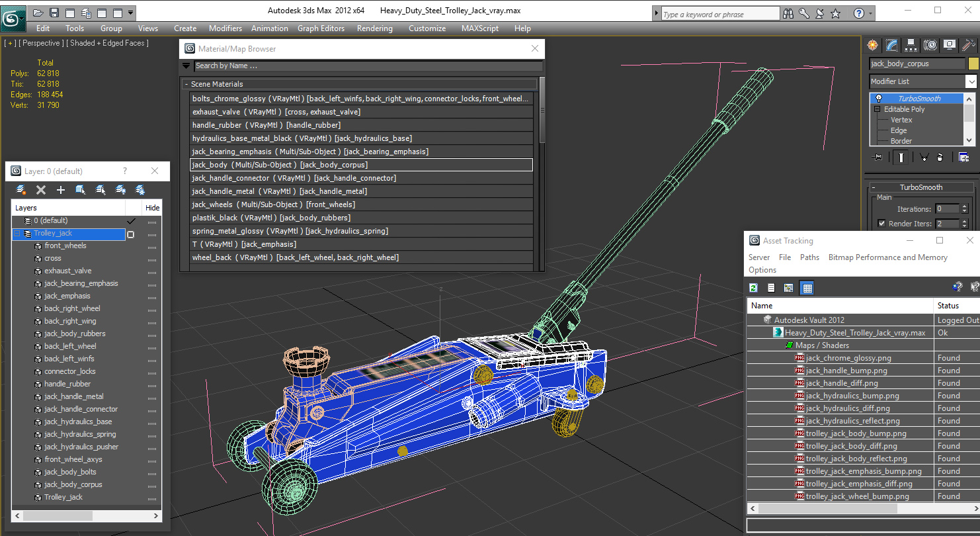980x536 pixels.
Task: Click Configure Modifier Sets icon
Action: 963,157
